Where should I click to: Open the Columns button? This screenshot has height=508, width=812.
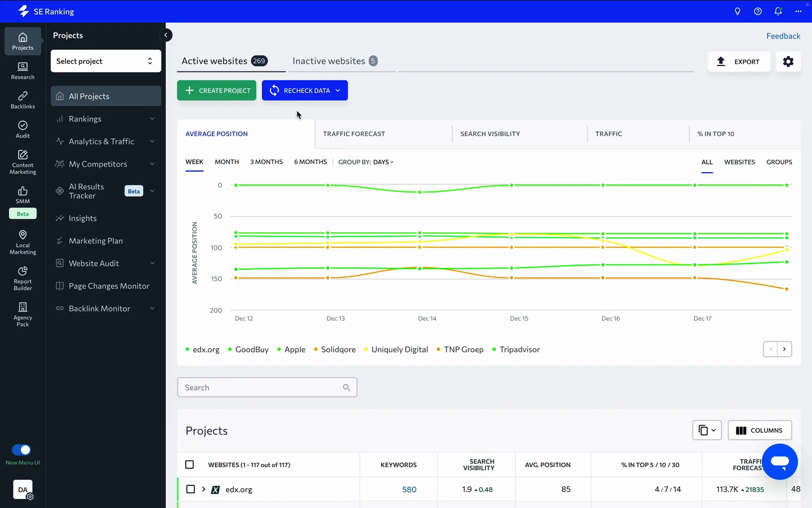[759, 430]
